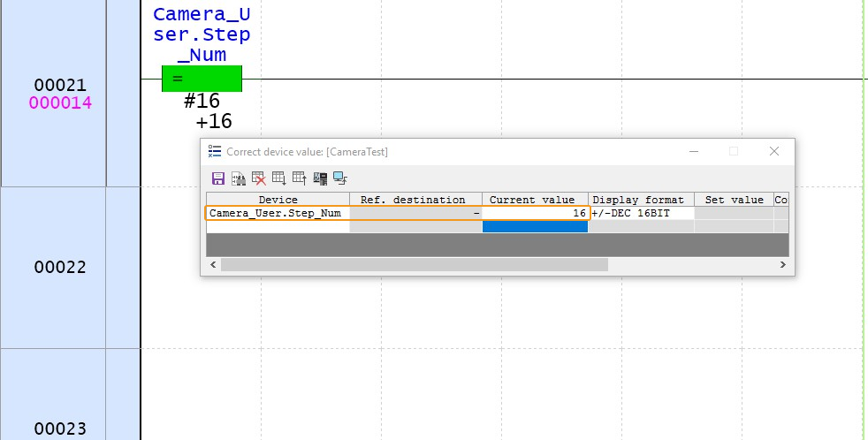
Task: Select the green equals compare instruction
Action: coord(202,79)
